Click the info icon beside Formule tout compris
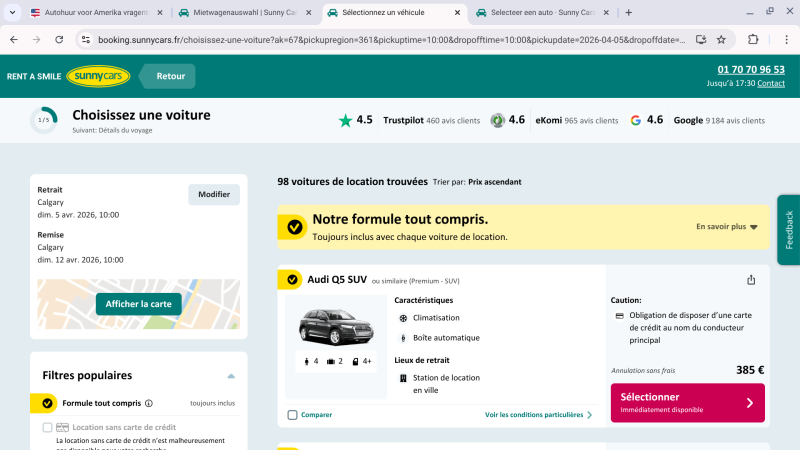Viewport: 800px width, 450px height. (149, 404)
